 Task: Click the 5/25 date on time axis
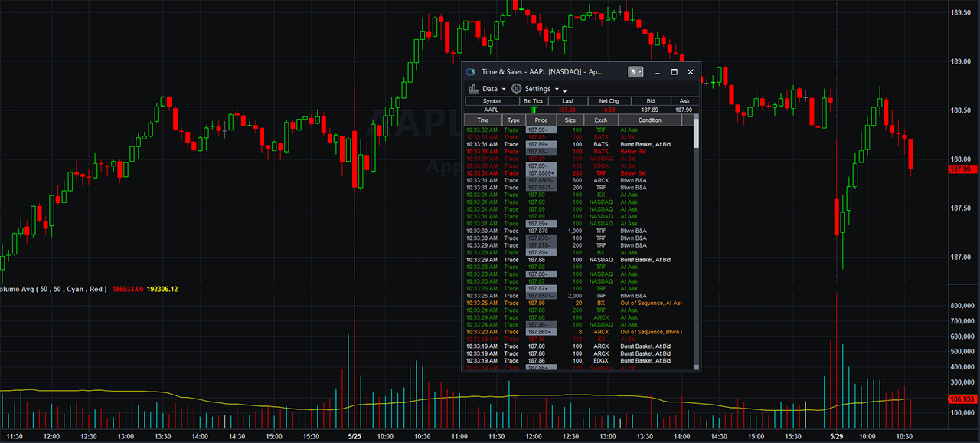[354, 436]
